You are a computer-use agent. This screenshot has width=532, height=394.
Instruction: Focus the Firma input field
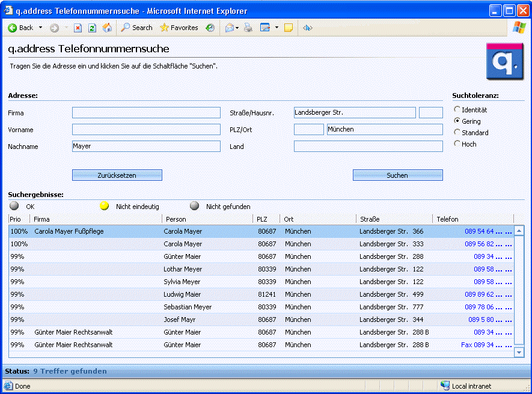[x=146, y=112]
